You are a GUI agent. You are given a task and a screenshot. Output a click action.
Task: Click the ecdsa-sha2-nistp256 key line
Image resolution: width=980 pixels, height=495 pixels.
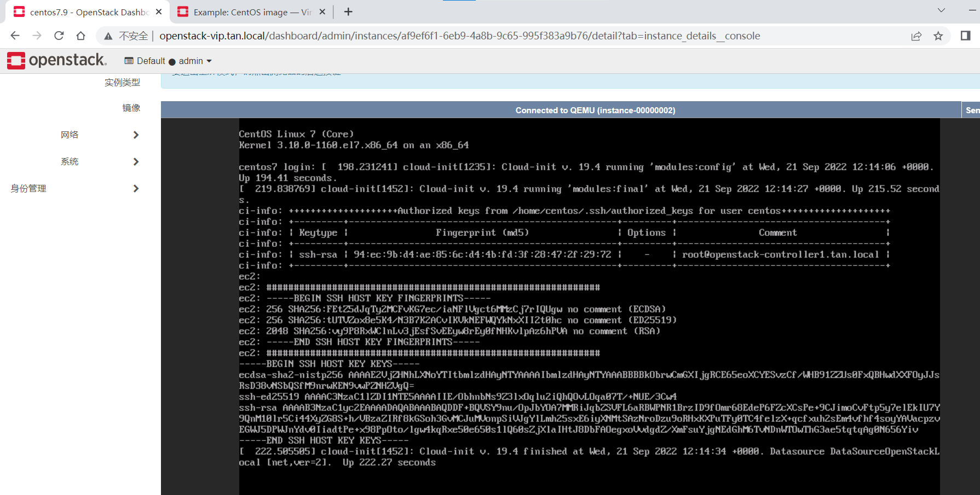point(589,380)
